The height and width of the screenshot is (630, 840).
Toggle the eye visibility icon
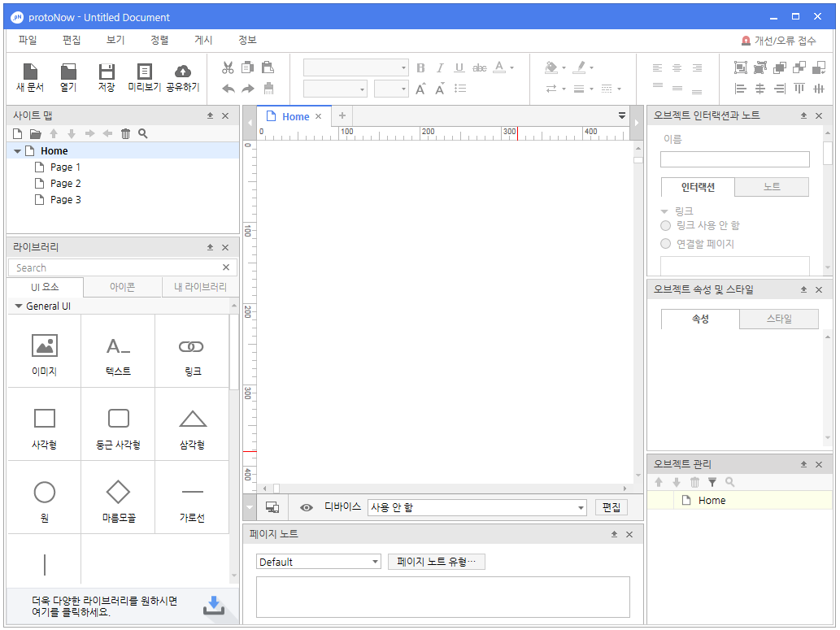tap(307, 507)
